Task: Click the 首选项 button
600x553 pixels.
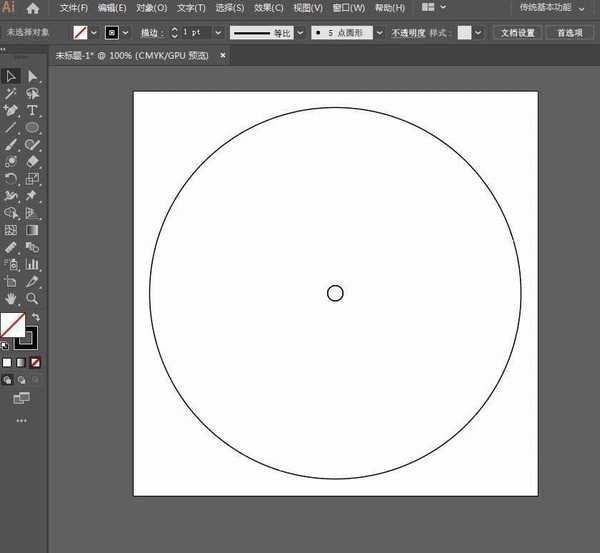Action: 570,33
